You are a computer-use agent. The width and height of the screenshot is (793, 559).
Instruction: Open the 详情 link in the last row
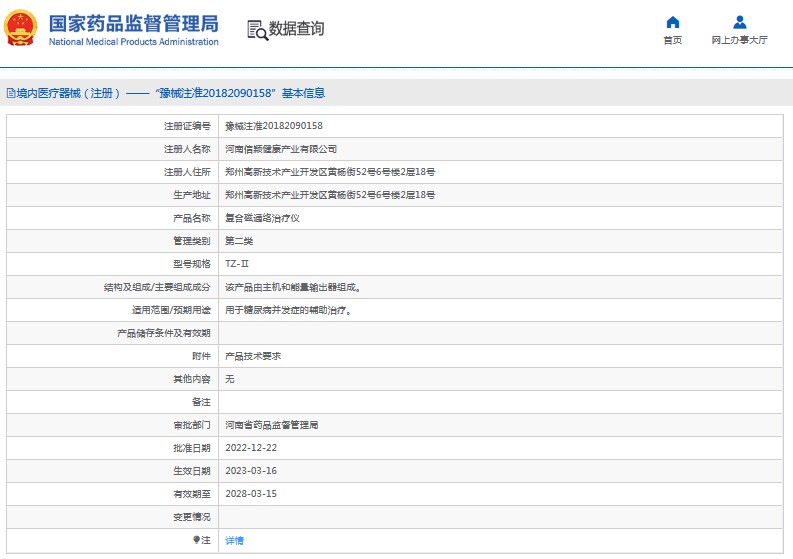234,540
